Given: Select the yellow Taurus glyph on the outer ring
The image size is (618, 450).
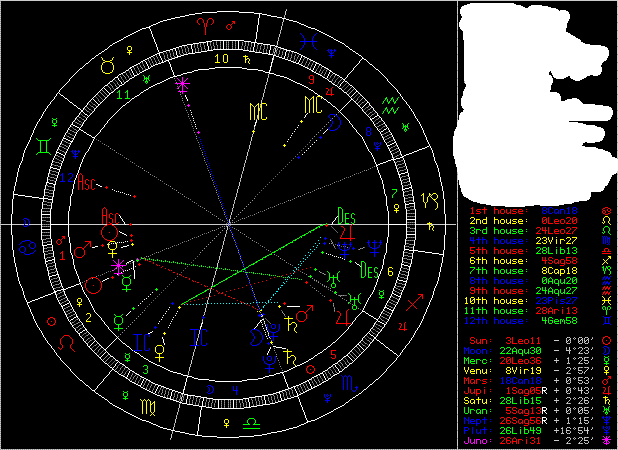Looking at the screenshot, I should [x=105, y=66].
